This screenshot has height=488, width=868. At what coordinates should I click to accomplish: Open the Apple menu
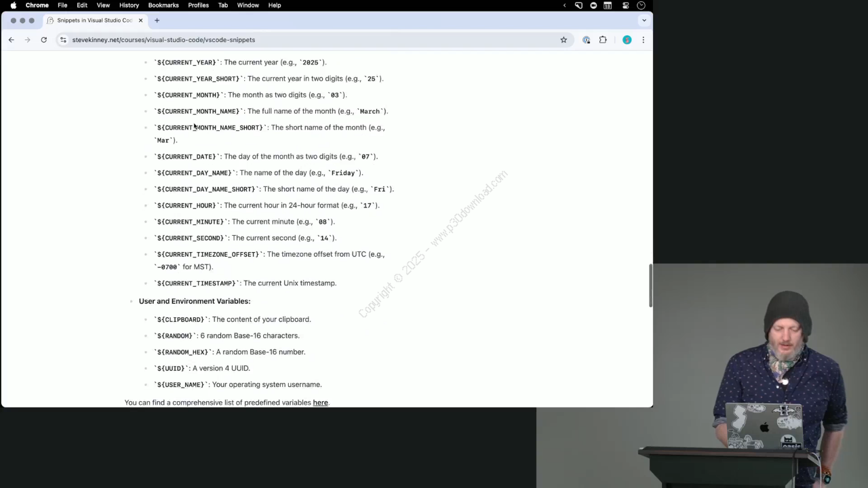13,5
